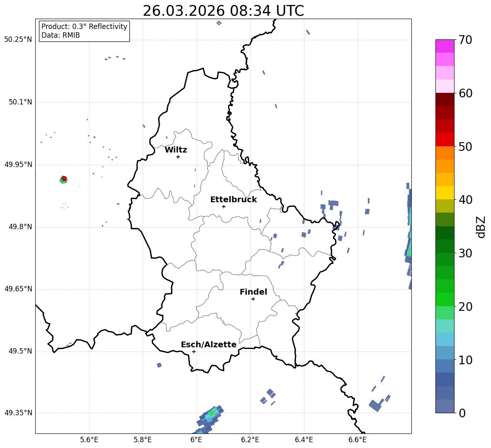Screen dimensions: 491x448
Task: Click the 50.1°N latitude label
Action: point(20,102)
